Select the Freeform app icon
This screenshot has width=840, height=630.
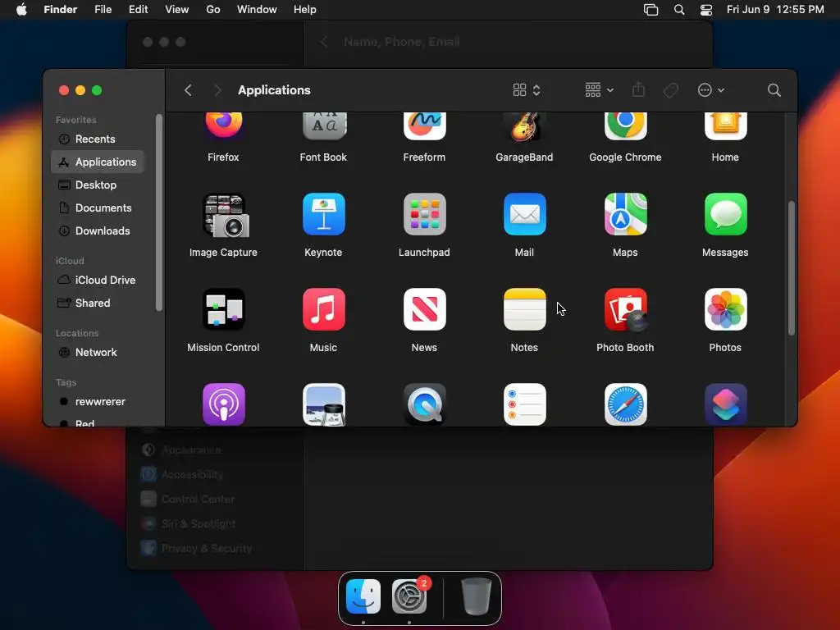[424, 126]
